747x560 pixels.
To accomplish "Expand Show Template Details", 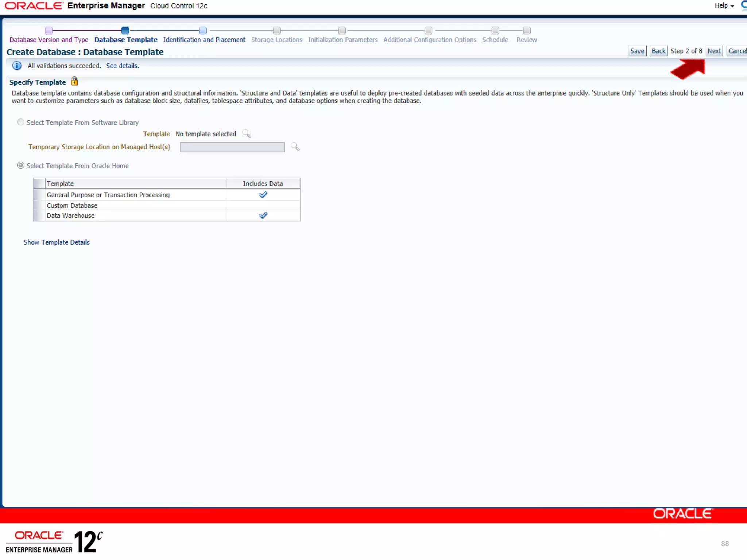I will click(57, 242).
